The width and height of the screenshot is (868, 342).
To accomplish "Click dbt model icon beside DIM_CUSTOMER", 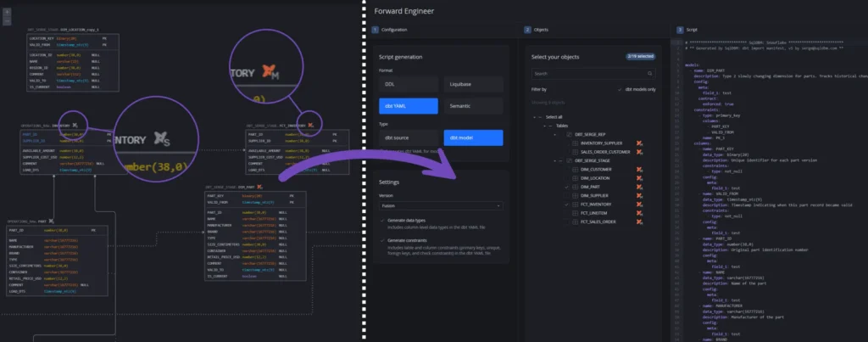I will click(x=639, y=169).
